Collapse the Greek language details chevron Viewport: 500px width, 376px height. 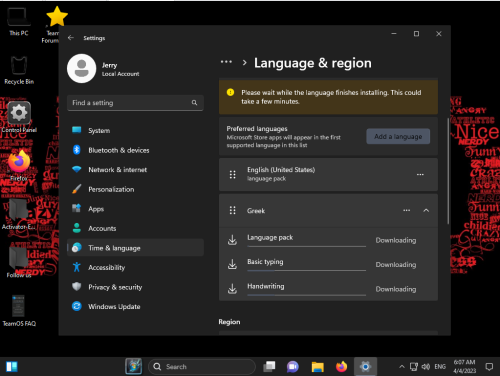point(426,210)
